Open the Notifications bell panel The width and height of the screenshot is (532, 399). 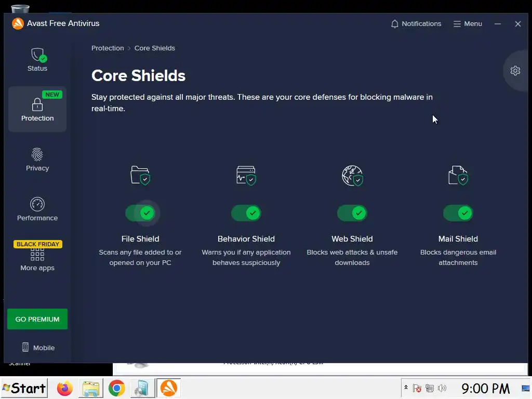[x=416, y=24]
